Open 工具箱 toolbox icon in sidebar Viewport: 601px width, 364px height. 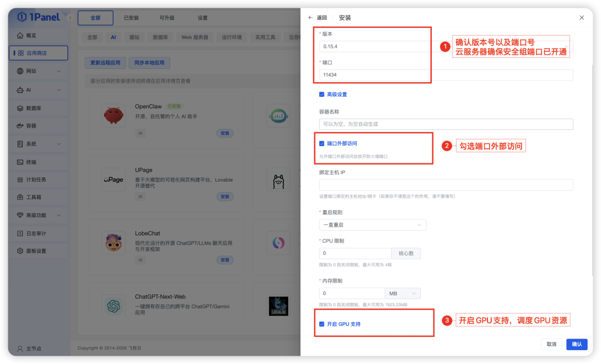pyautogui.click(x=20, y=197)
